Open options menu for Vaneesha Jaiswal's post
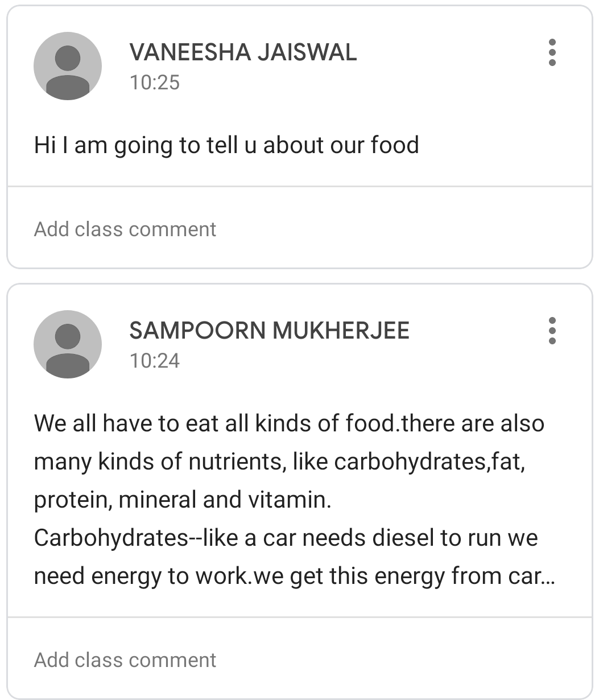The image size is (599, 700). pyautogui.click(x=552, y=52)
